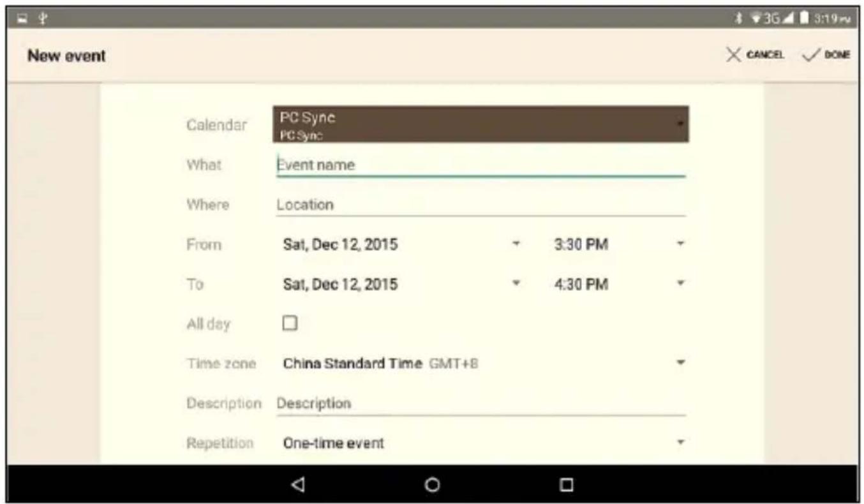Tap the Android back navigation icon

tap(298, 484)
